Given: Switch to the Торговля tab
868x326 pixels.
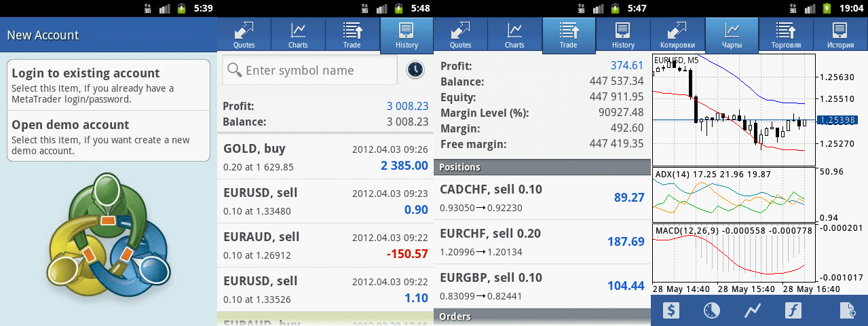Looking at the screenshot, I should (x=786, y=35).
